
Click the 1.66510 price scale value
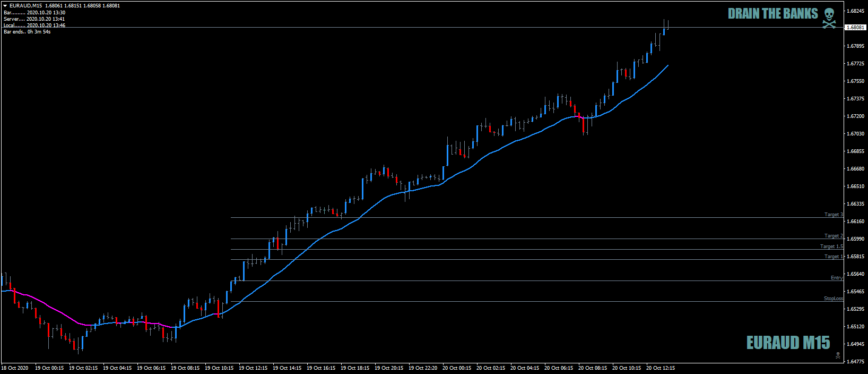[856, 186]
